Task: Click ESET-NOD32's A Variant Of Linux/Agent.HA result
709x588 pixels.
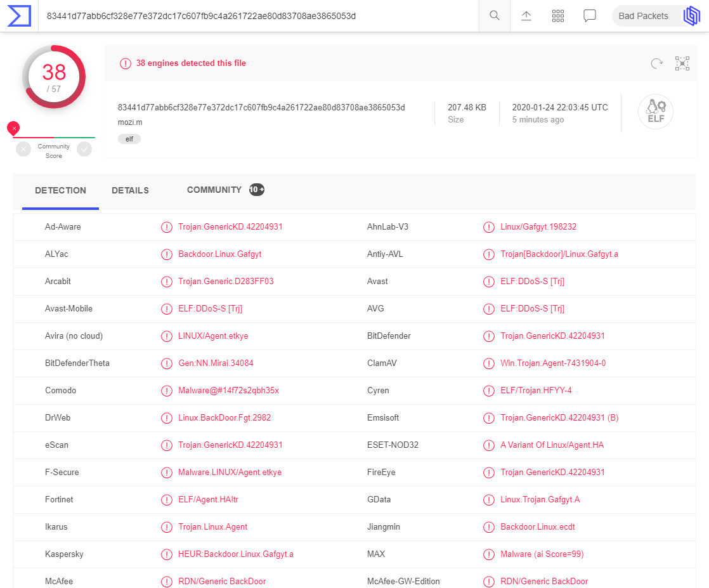Action: [x=552, y=445]
